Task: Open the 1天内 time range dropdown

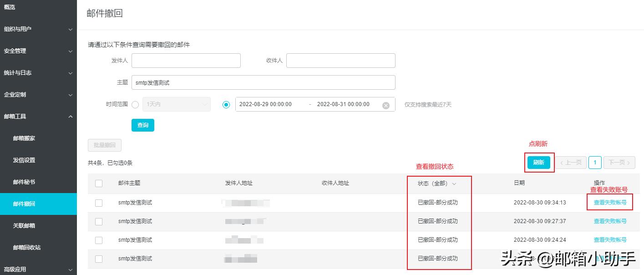Action: click(177, 104)
